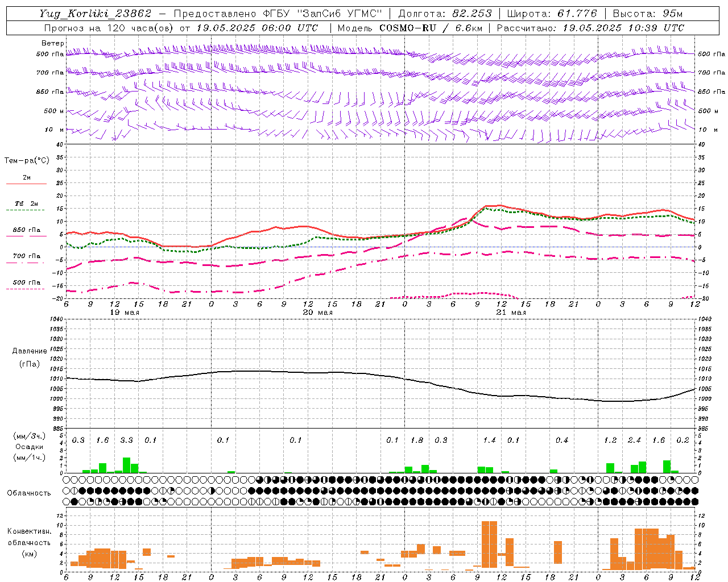Click the station title Yug_Korliki_23862

tap(95, 14)
